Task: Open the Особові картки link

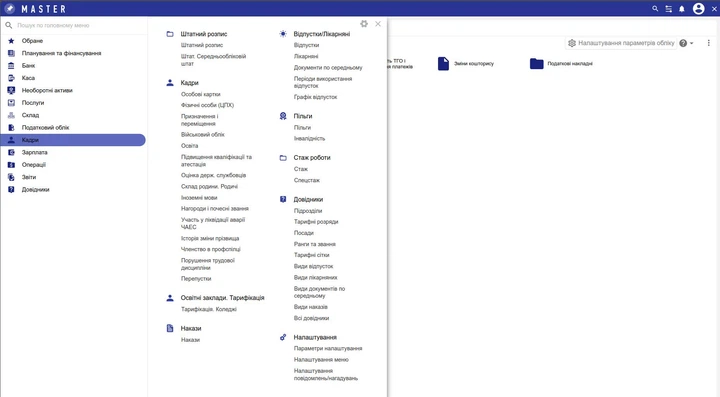Action: [201, 94]
